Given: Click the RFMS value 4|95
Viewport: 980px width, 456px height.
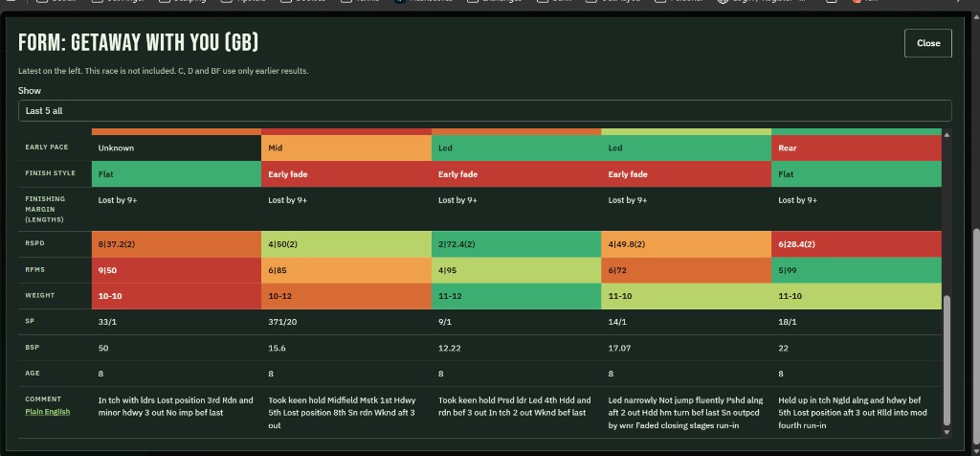Looking at the screenshot, I should (x=448, y=270).
